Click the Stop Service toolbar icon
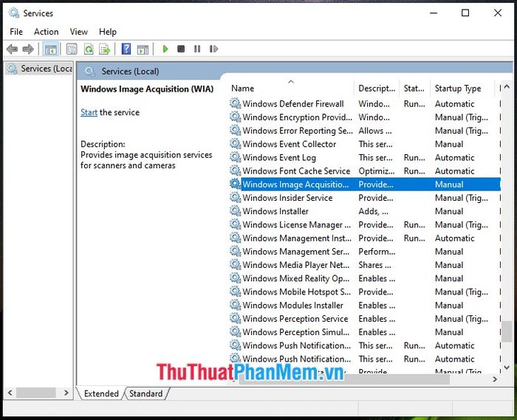Screen dimensions: 517x420 [181, 49]
